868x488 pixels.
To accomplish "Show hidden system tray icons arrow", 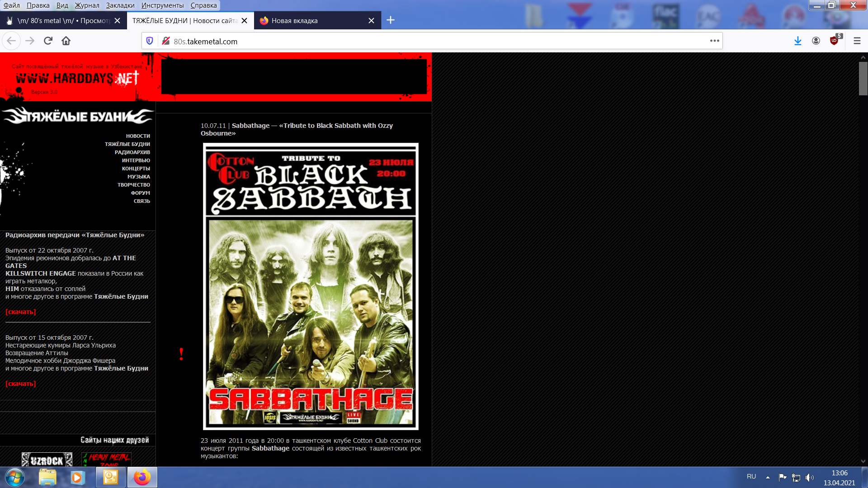I will click(768, 477).
